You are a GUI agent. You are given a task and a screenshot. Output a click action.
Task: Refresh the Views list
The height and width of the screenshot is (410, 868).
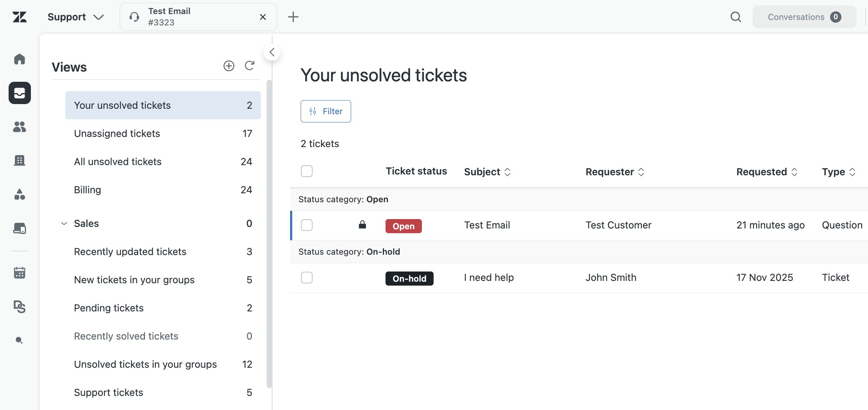click(249, 66)
